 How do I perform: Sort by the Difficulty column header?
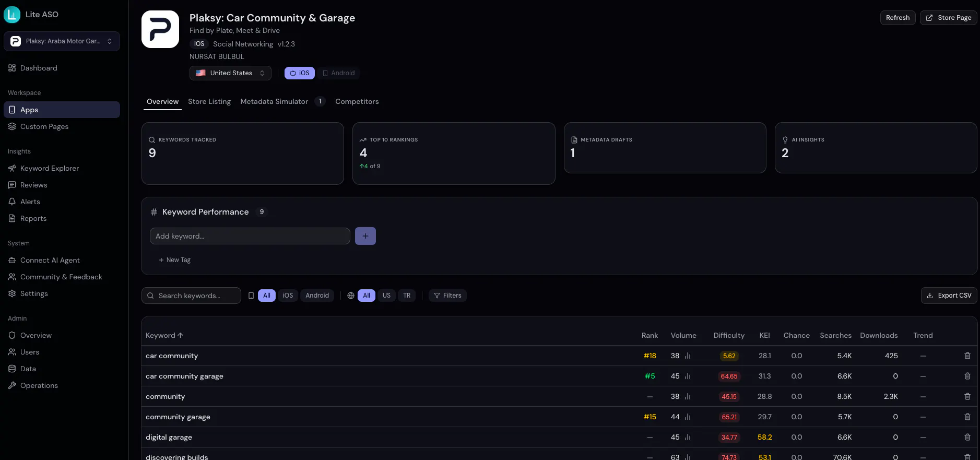pos(729,335)
